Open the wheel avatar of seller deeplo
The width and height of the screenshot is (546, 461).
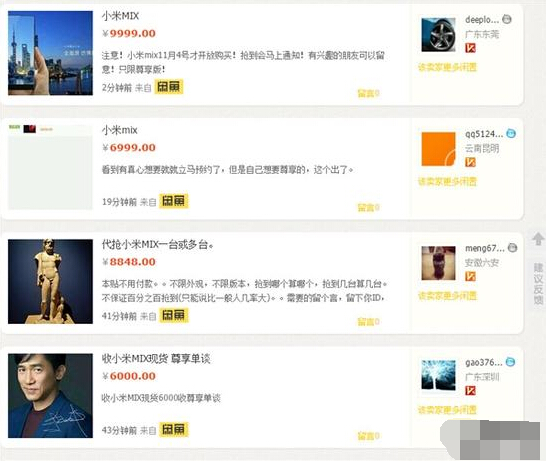438,35
